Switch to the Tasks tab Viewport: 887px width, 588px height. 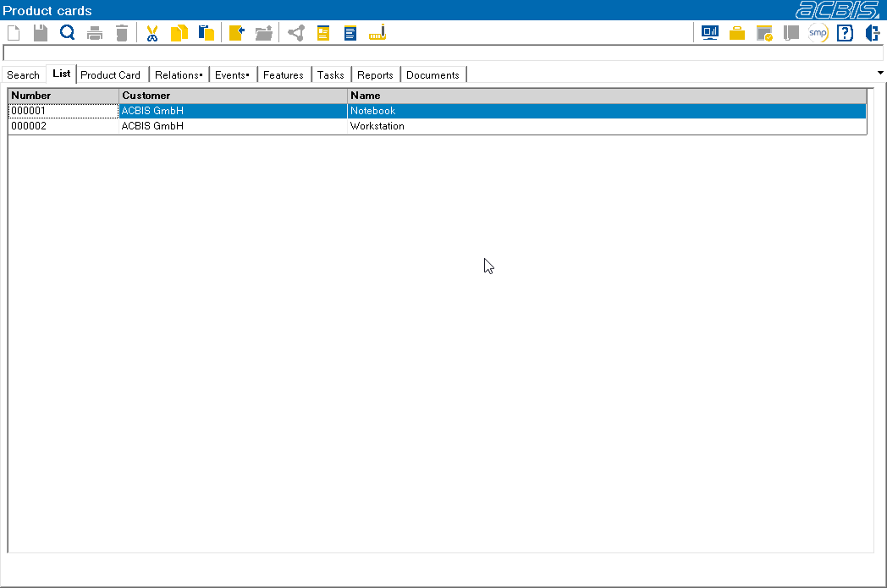pyautogui.click(x=331, y=75)
